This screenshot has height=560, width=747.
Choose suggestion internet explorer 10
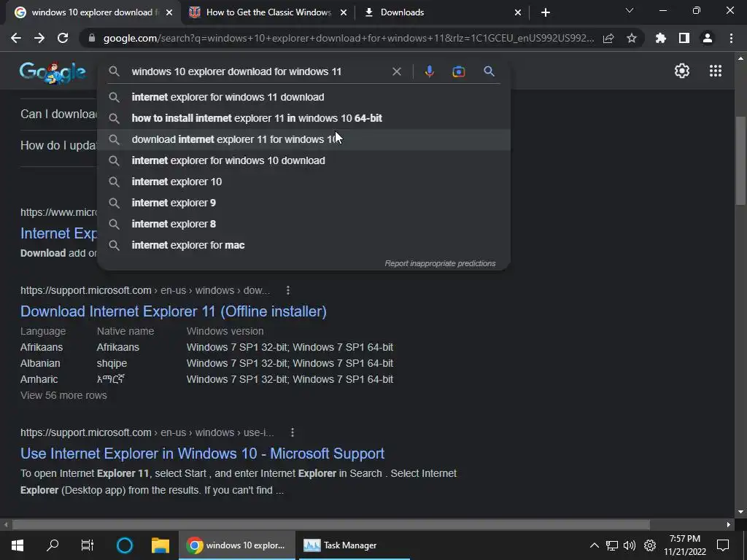point(304,182)
